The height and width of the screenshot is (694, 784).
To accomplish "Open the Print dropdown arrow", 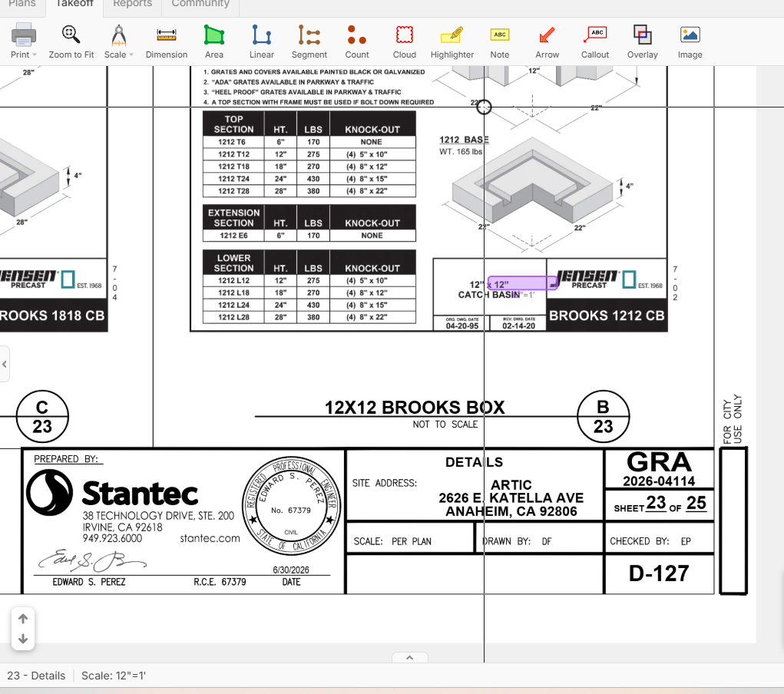I will click(x=35, y=55).
